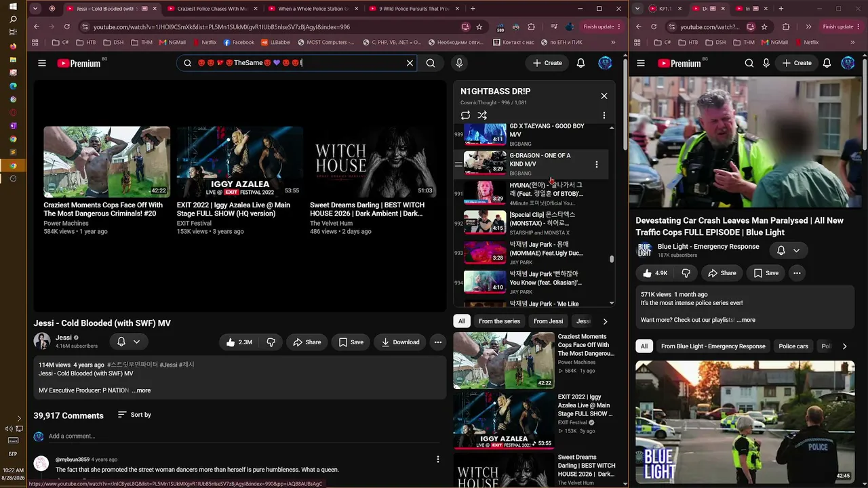Download the Jessi video
This screenshot has height=488, width=868.
(400, 342)
